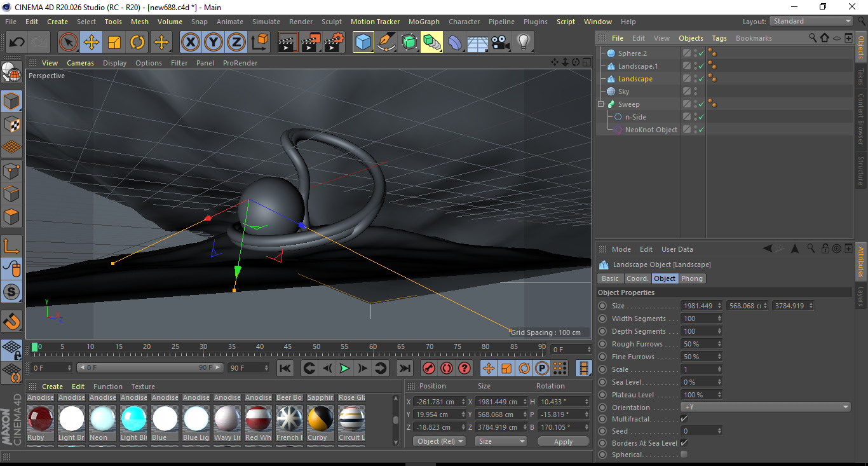Click the Apply button
This screenshot has height=466, width=868.
coord(564,441)
